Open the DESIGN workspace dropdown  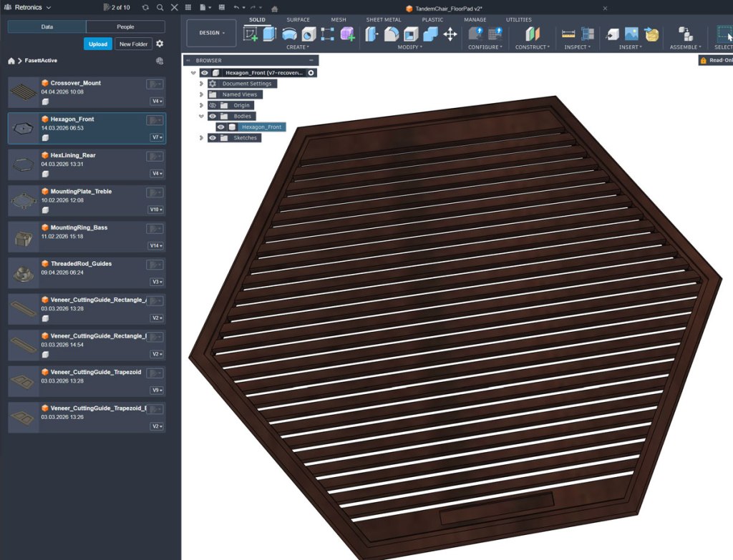pos(211,33)
